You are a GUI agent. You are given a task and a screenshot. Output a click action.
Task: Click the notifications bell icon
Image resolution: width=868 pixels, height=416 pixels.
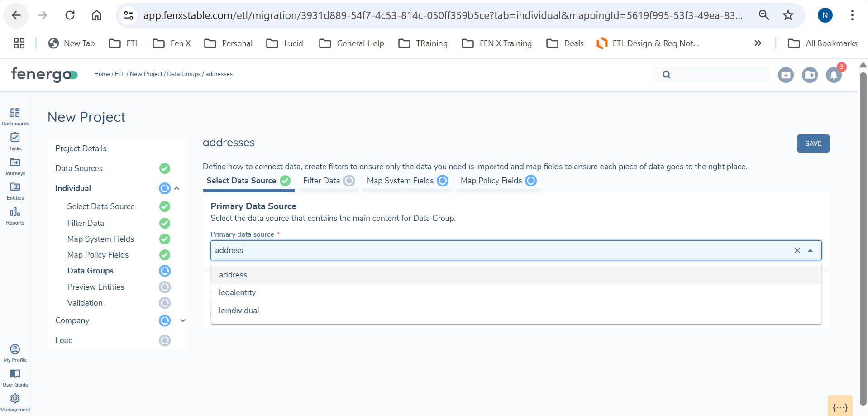[833, 75]
